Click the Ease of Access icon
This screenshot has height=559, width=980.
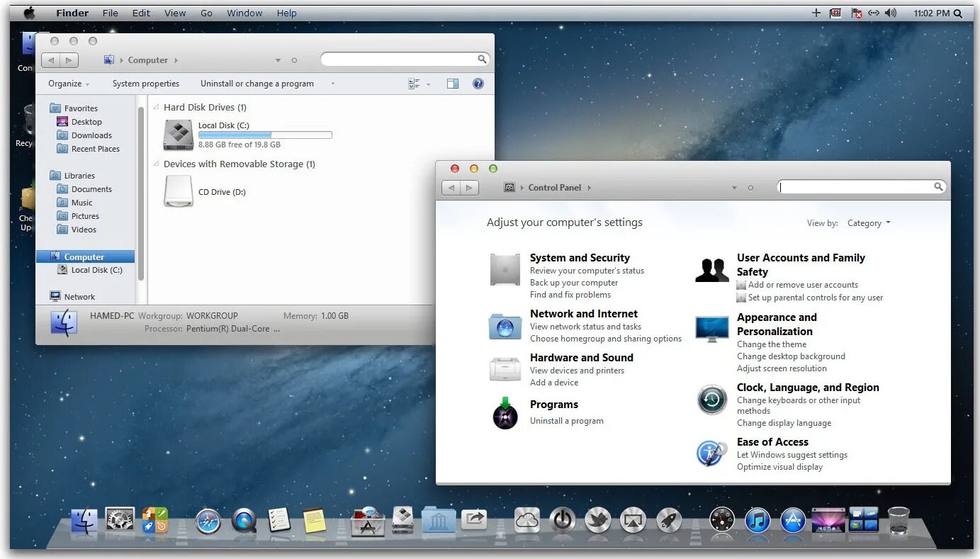[711, 453]
